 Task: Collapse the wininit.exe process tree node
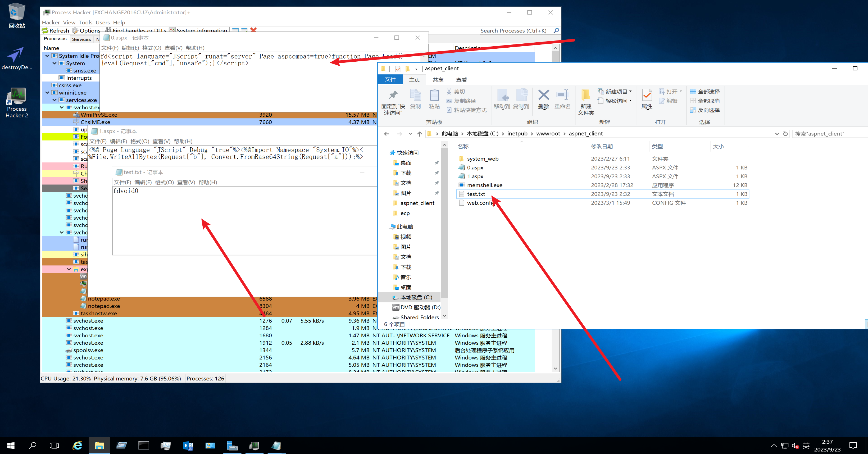47,93
